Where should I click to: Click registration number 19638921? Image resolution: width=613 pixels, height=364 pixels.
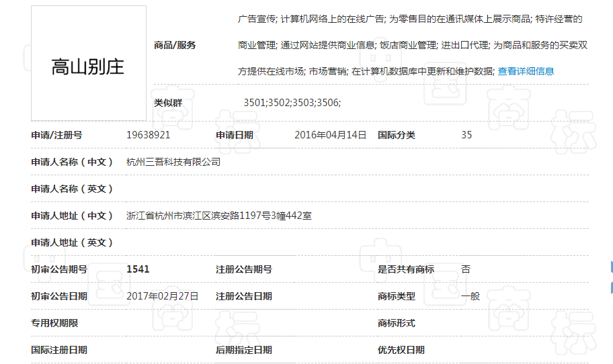click(x=149, y=135)
